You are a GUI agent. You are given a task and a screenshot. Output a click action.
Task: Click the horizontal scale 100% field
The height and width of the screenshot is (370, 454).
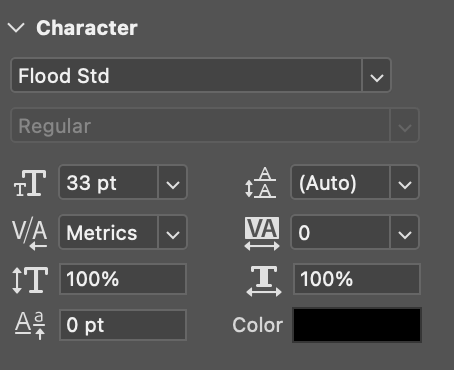(x=357, y=279)
